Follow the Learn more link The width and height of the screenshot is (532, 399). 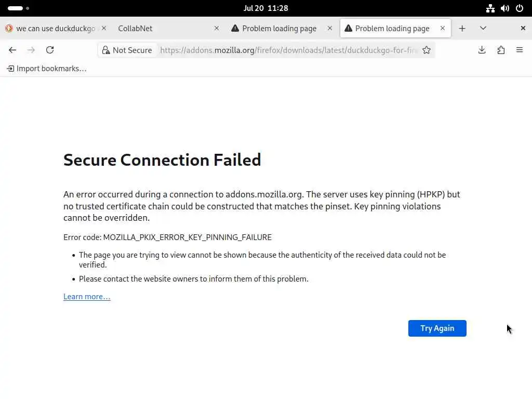[87, 297]
